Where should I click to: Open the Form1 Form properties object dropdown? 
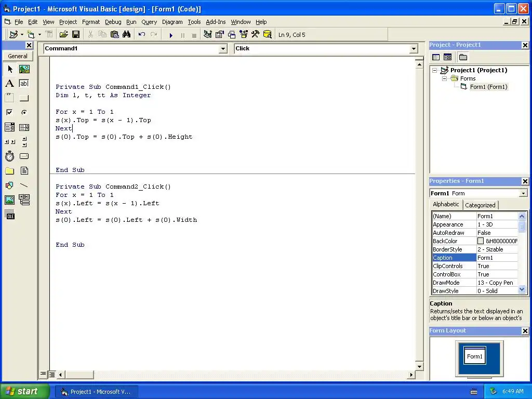(x=523, y=193)
